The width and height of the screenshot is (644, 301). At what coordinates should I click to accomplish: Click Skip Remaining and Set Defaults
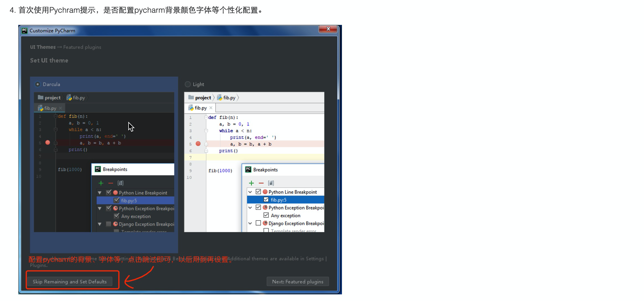[70, 281]
